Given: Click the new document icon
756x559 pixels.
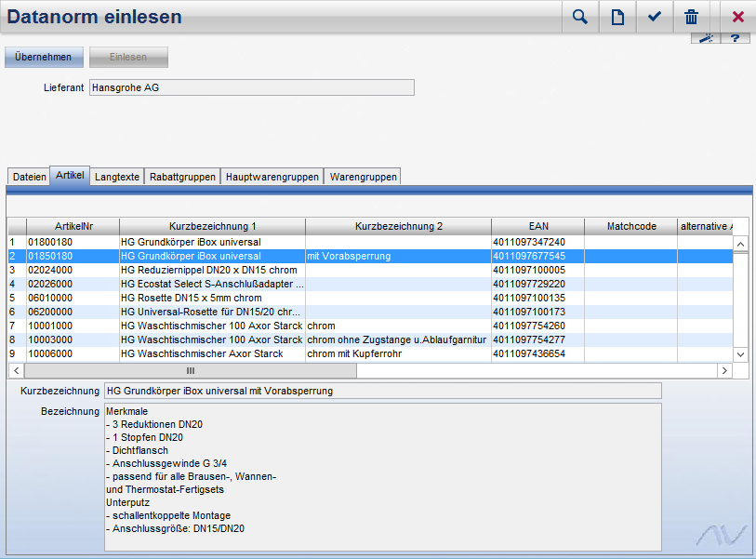Looking at the screenshot, I should [617, 17].
